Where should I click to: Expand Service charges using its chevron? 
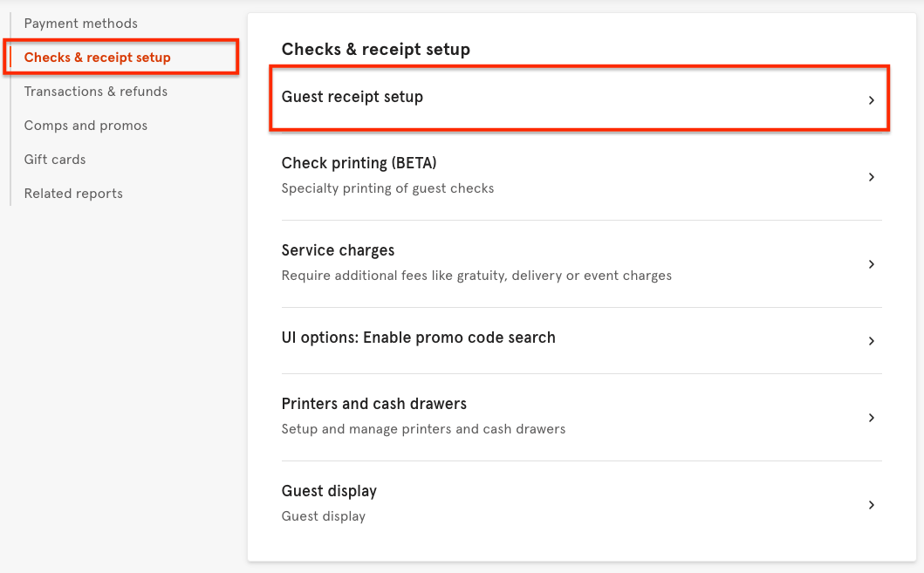pos(871,264)
